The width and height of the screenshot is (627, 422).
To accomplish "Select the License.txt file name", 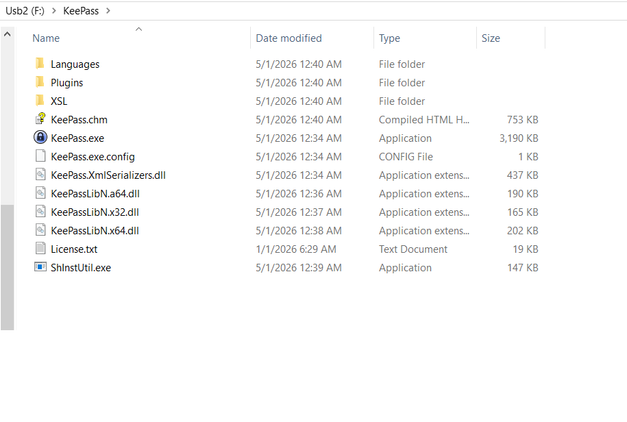I will [x=74, y=249].
